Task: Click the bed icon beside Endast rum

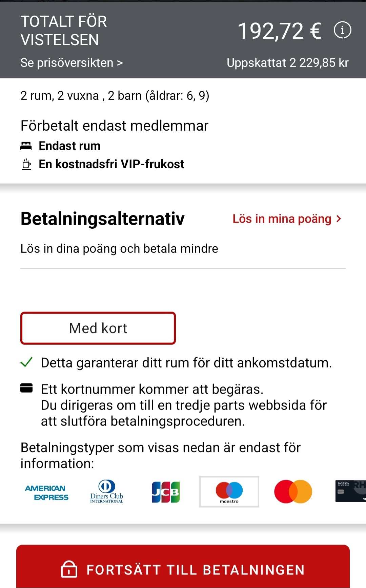Action: [26, 146]
